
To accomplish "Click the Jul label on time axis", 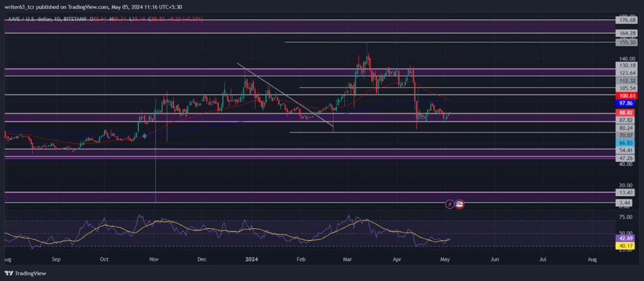I will tap(543, 260).
